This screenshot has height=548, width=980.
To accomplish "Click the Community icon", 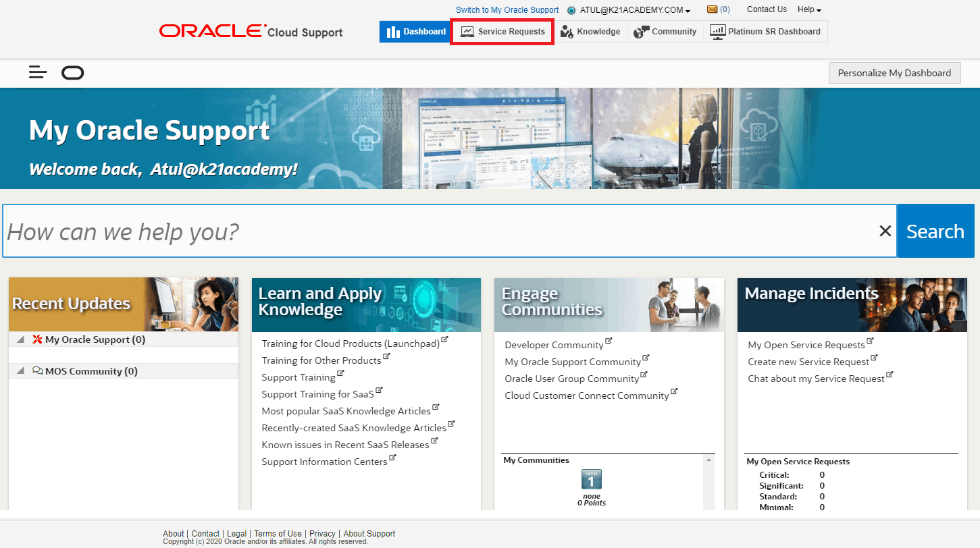I will click(640, 31).
